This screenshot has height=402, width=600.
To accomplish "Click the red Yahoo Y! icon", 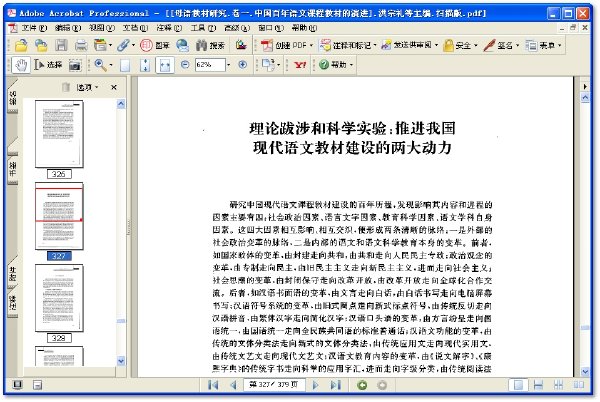I will (x=300, y=65).
